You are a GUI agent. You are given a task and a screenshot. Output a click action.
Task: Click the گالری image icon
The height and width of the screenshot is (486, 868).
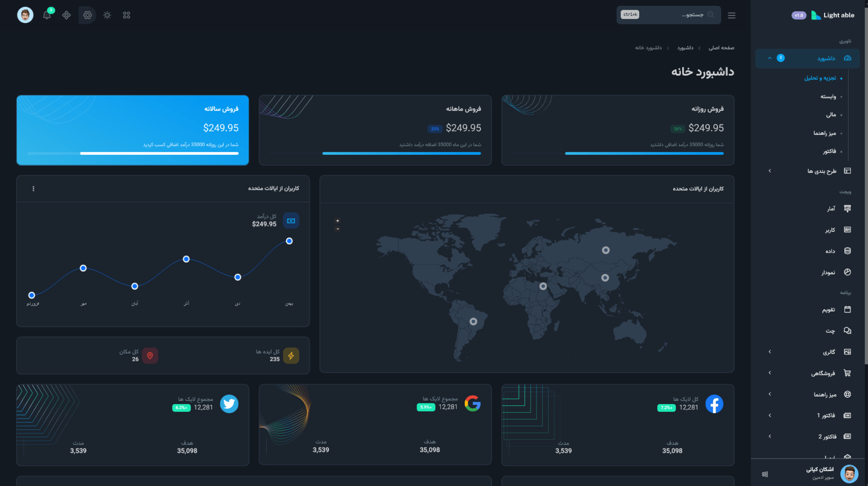pos(847,352)
